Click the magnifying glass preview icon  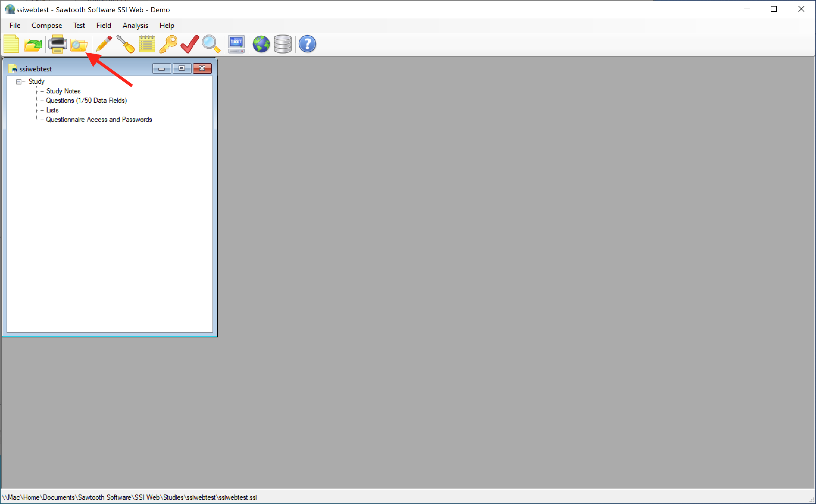211,44
